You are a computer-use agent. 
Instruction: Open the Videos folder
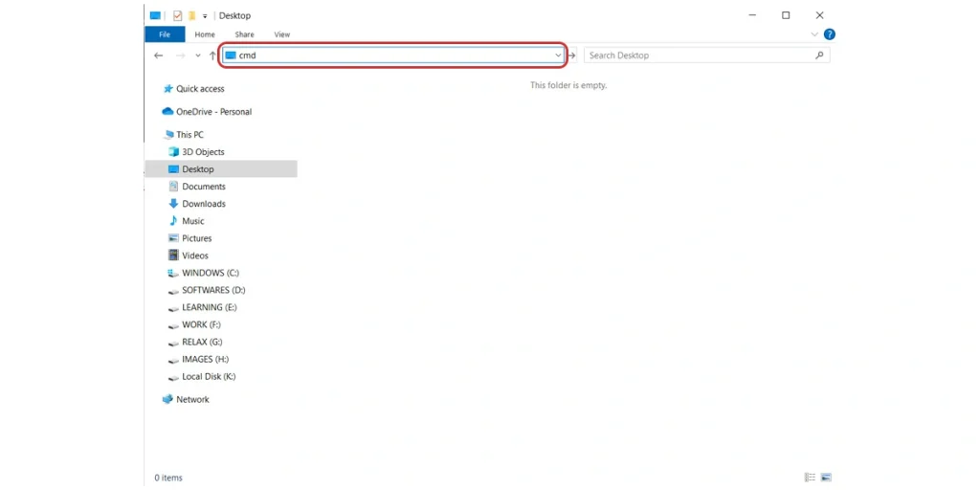pos(189,256)
